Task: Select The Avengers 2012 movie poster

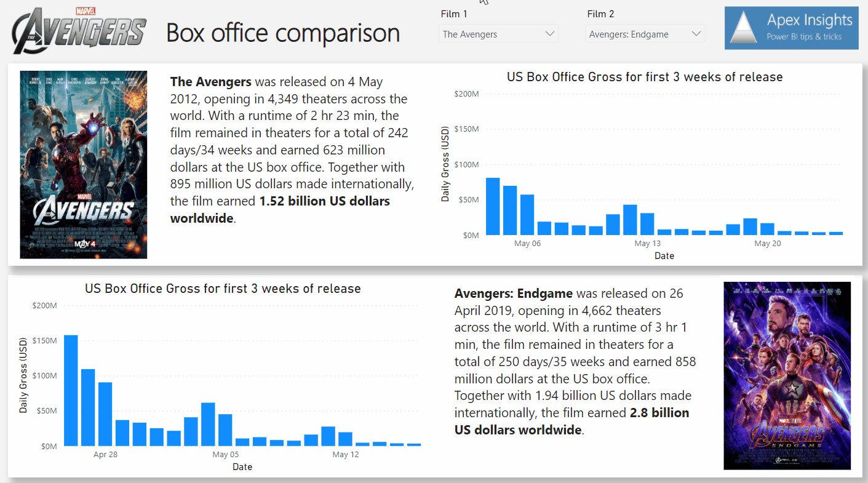Action: 84,164
